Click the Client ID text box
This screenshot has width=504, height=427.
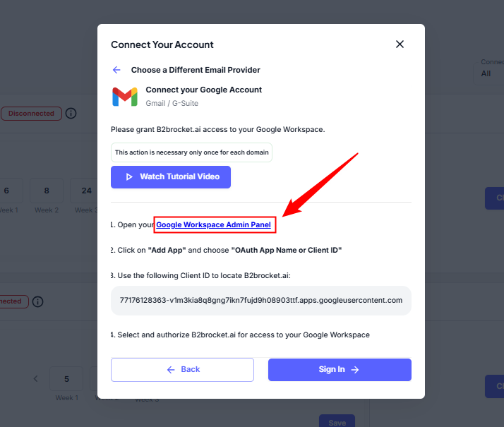(261, 300)
